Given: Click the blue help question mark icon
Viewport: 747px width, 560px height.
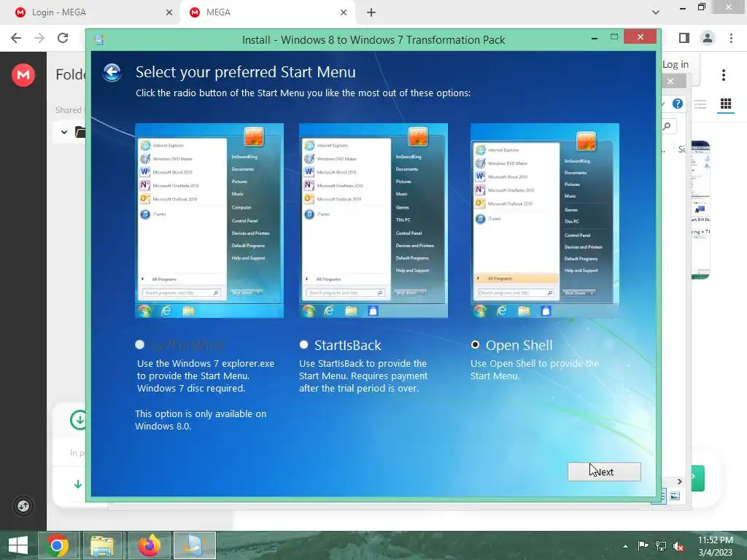Looking at the screenshot, I should pyautogui.click(x=678, y=104).
